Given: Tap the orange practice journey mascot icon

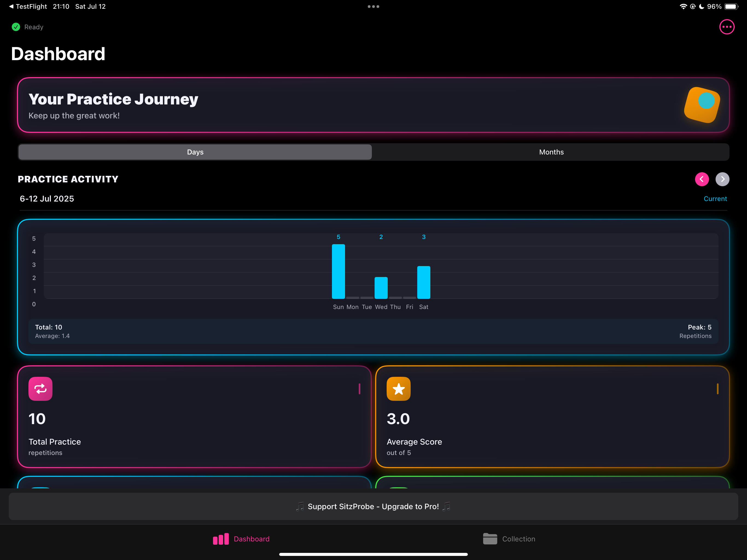Looking at the screenshot, I should (x=702, y=105).
